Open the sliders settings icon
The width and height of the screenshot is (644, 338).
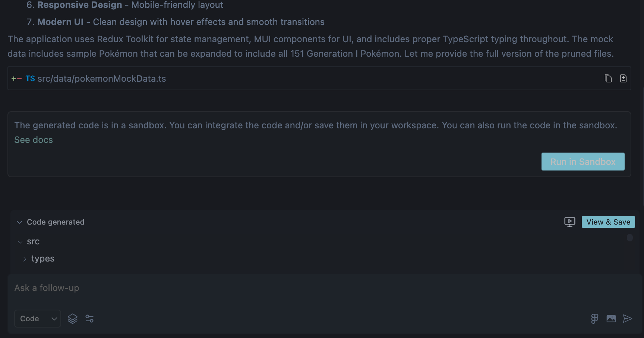pos(89,319)
